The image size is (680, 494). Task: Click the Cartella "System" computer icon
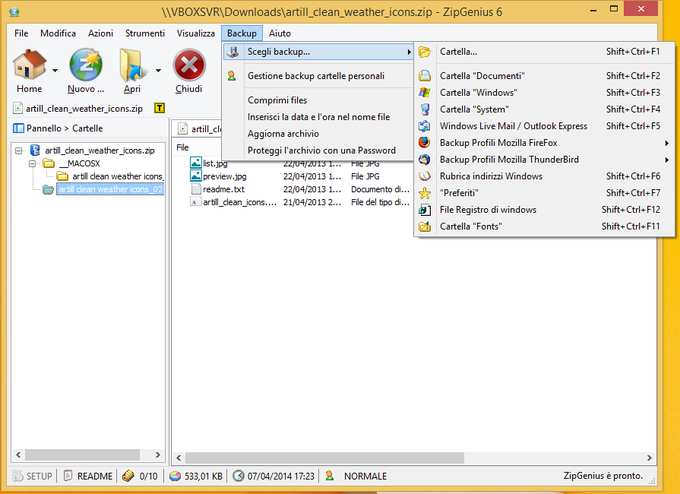pos(425,109)
